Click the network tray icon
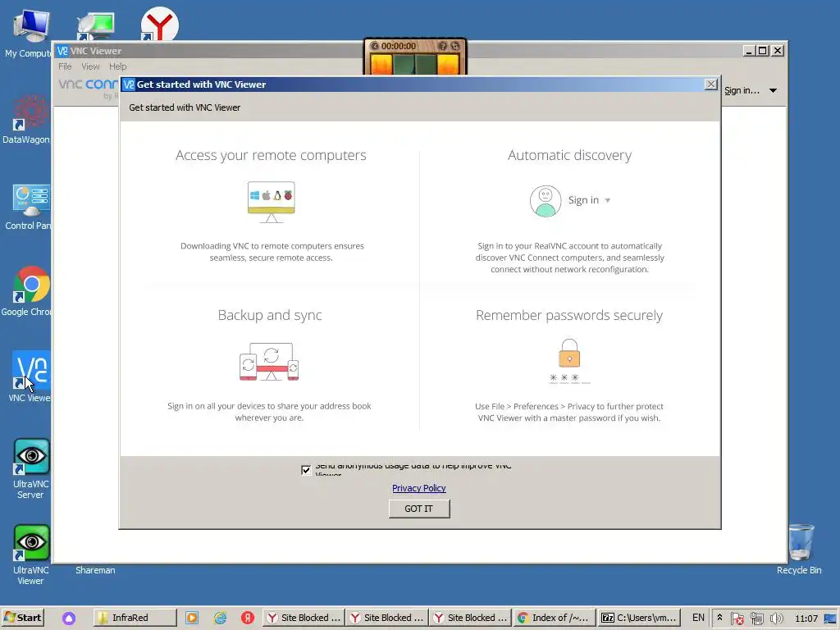The height and width of the screenshot is (630, 840). 756,619
